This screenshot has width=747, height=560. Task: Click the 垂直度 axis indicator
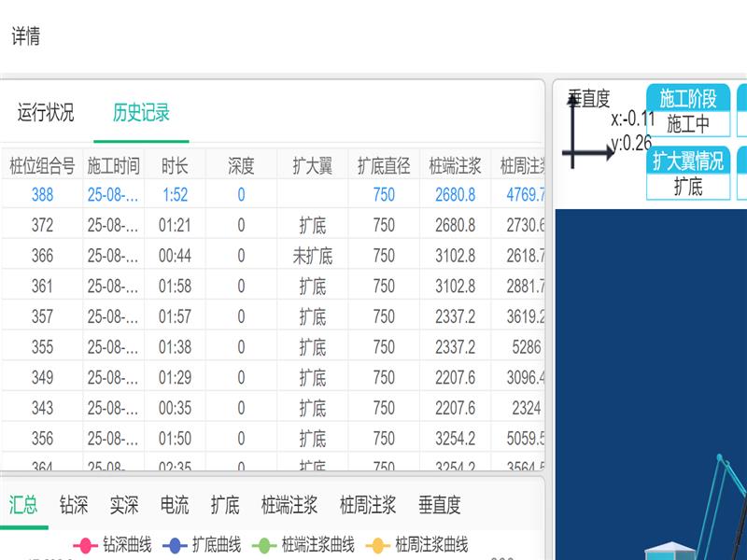pos(588,131)
